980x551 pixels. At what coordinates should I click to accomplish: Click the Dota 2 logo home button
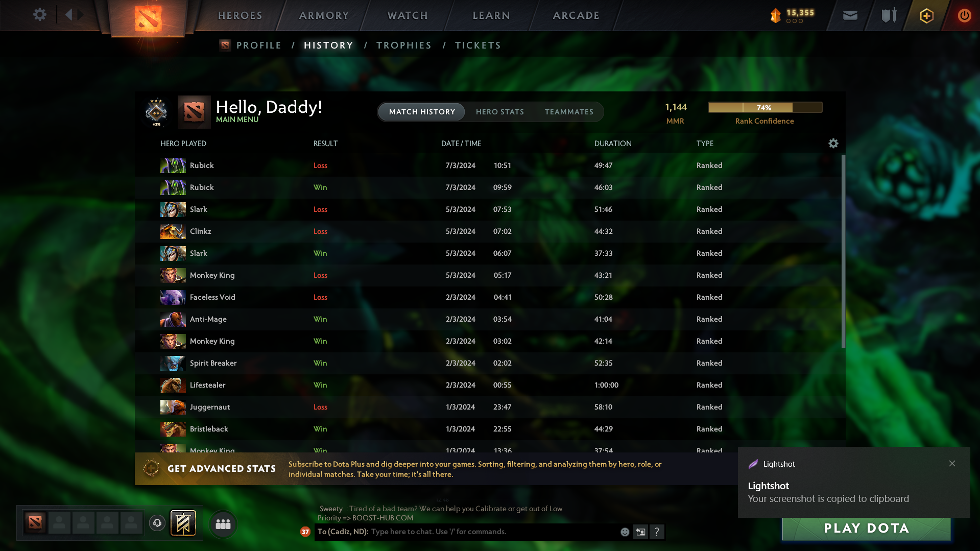click(x=148, y=18)
